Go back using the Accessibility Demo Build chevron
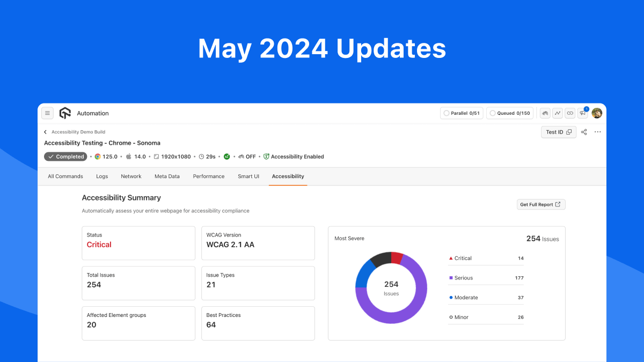 pos(45,131)
